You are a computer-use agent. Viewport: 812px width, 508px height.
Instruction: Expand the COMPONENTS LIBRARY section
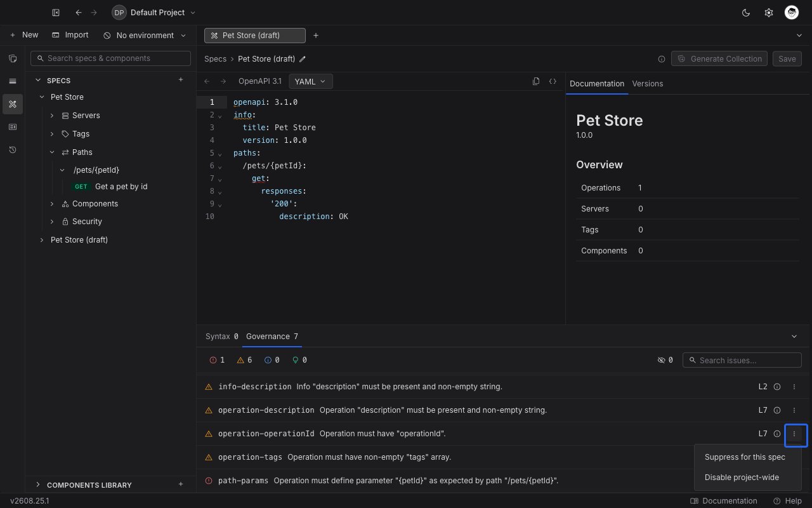coord(38,485)
